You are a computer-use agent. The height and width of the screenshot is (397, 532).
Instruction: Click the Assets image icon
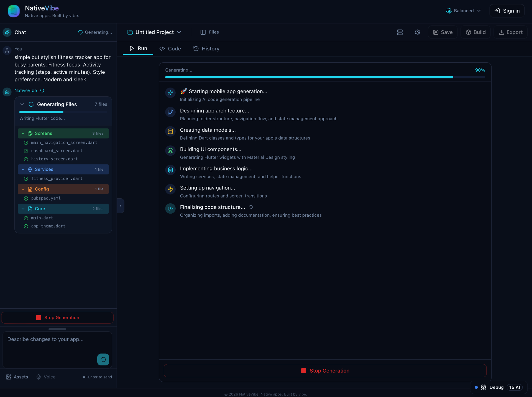9,377
